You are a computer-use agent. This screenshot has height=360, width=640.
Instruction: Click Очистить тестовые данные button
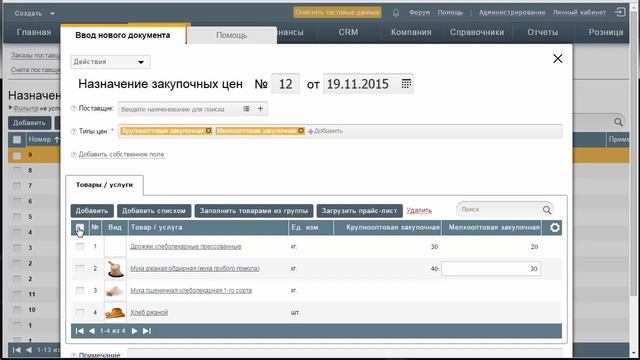coord(337,12)
